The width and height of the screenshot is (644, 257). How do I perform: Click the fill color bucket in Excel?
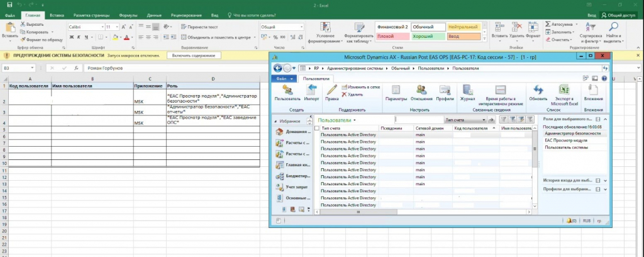[116, 37]
